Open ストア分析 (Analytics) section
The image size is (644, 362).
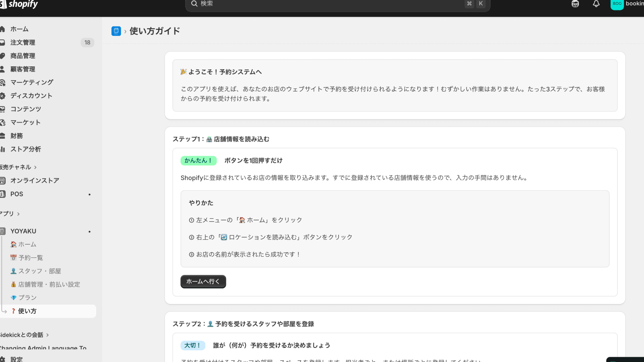25,149
